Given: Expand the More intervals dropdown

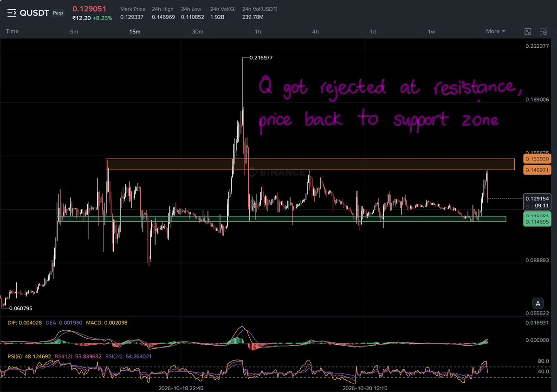Looking at the screenshot, I should point(496,32).
